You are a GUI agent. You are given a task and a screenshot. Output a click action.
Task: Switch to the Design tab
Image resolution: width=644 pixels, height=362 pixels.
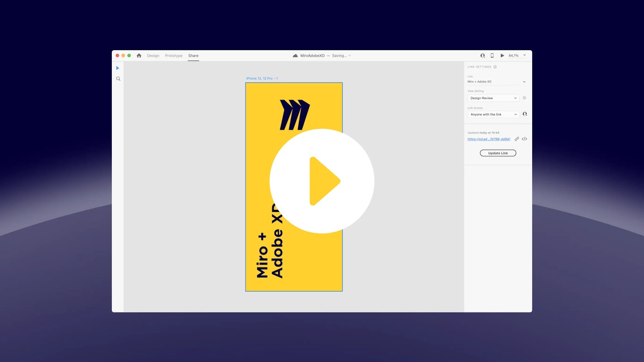tap(153, 56)
